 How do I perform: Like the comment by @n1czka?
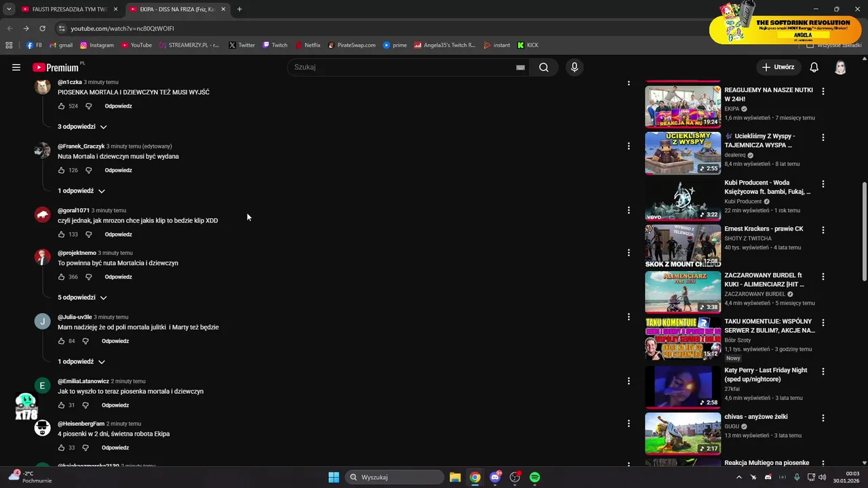point(61,106)
